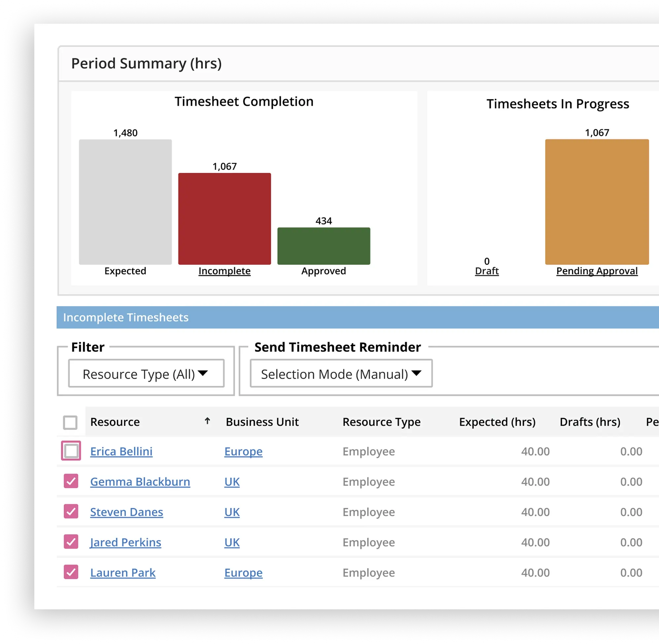
Task: Open the Pending Approval link
Action: [x=597, y=271]
